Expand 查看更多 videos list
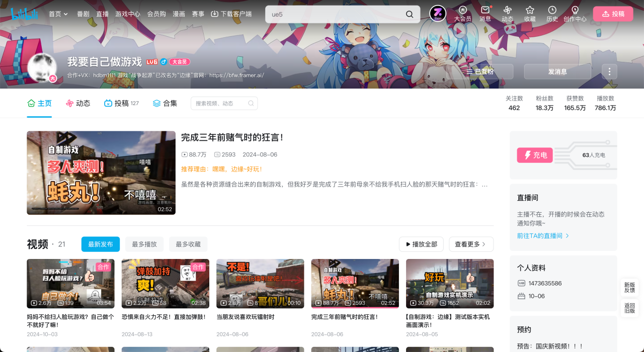This screenshot has height=352, width=644. point(471,244)
